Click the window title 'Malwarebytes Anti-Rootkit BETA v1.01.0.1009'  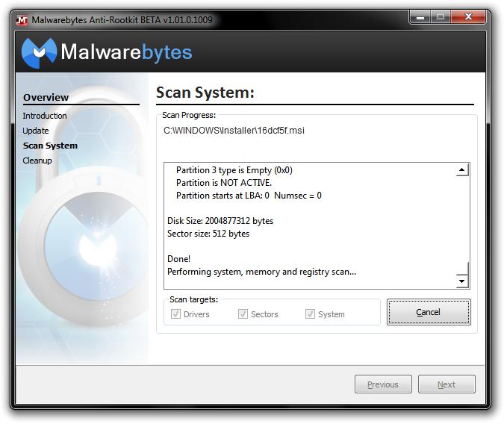(x=122, y=20)
